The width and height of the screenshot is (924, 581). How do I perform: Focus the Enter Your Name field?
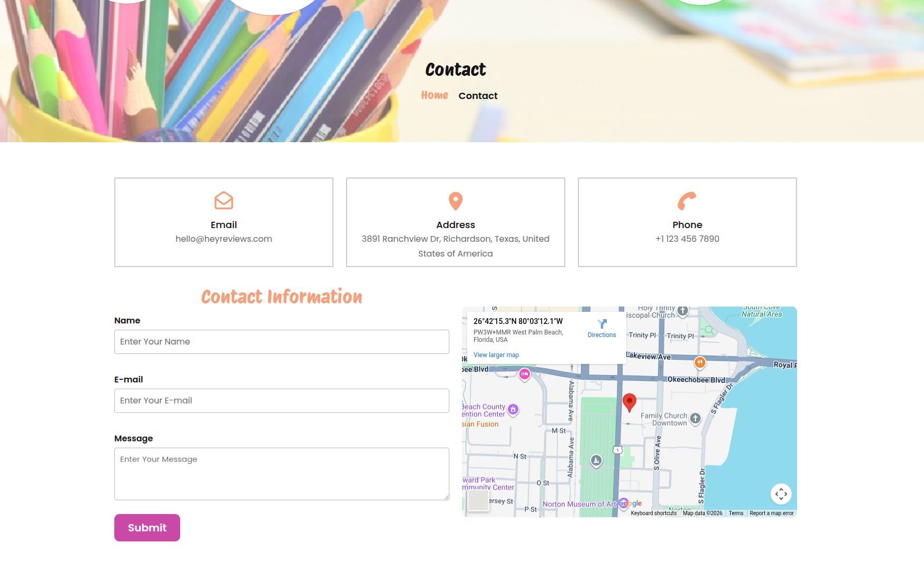[281, 342]
